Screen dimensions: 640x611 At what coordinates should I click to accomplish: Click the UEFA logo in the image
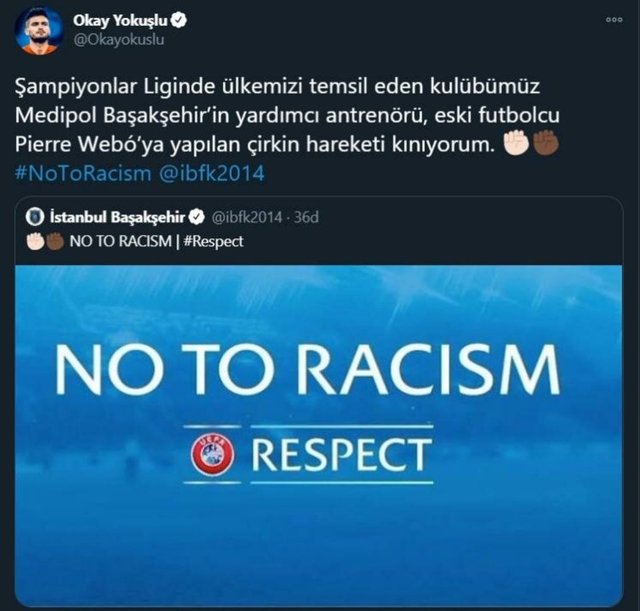213,455
